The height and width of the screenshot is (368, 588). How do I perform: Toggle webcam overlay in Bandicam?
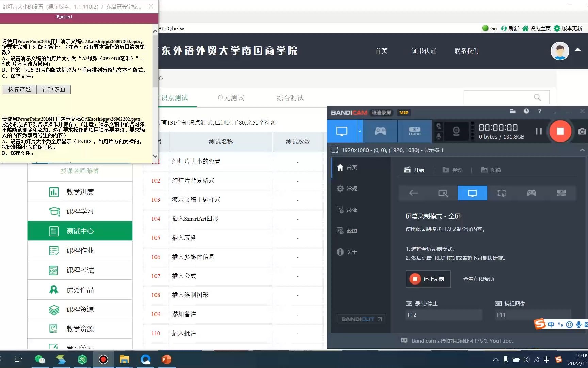[x=456, y=131]
